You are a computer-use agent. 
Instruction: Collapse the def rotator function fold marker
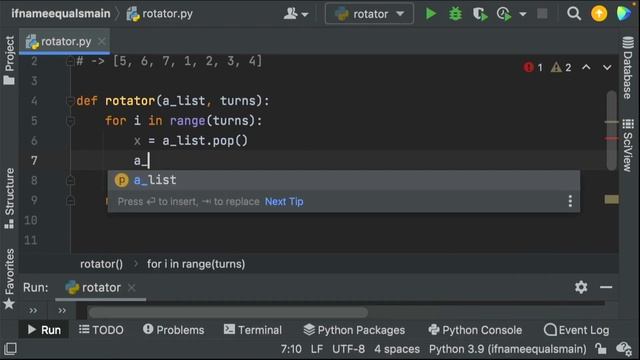coord(70,101)
